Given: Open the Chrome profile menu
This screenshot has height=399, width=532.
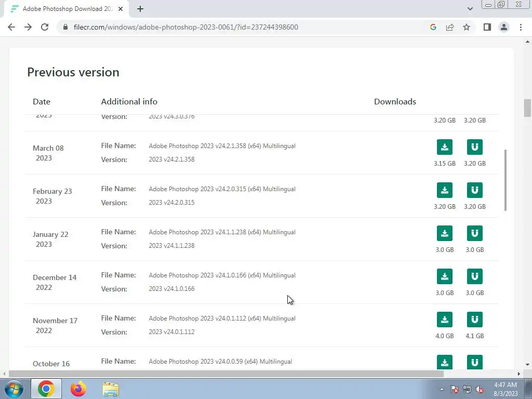Looking at the screenshot, I should [x=504, y=27].
